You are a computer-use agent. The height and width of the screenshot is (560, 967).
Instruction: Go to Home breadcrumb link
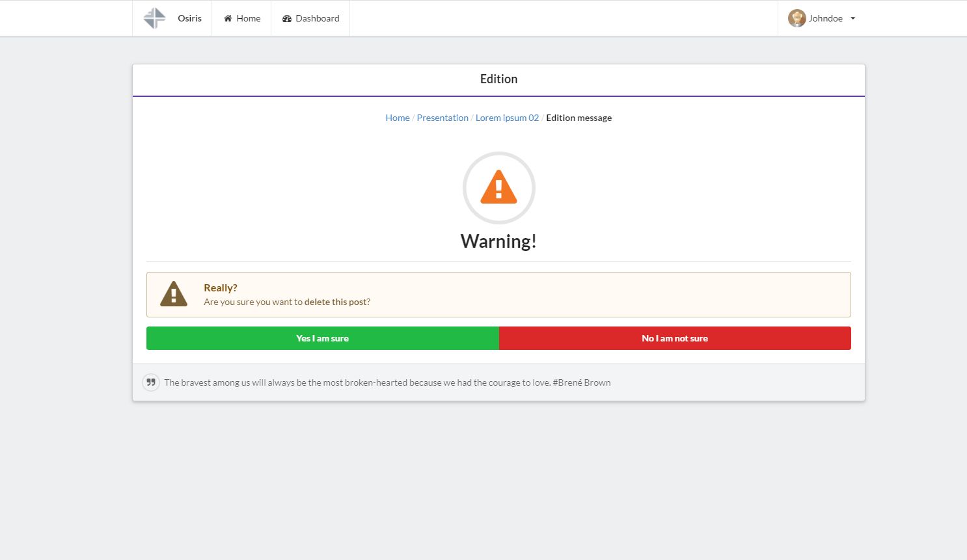tap(398, 118)
